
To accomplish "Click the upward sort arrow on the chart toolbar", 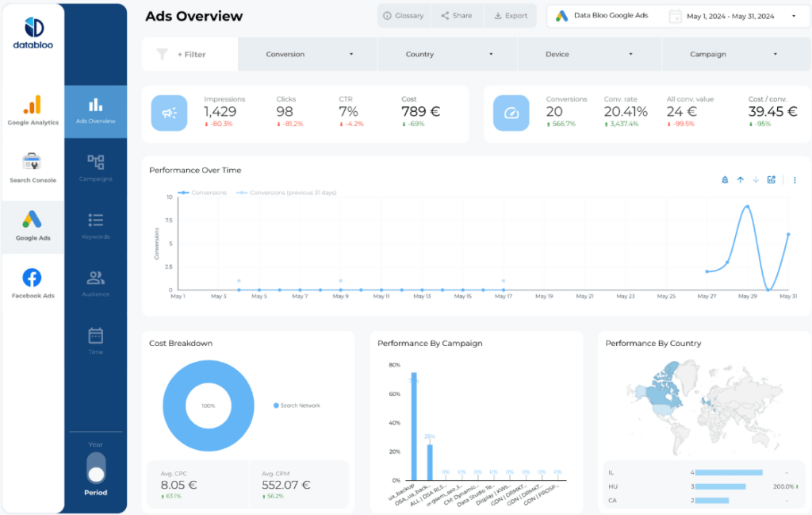I will click(x=740, y=180).
